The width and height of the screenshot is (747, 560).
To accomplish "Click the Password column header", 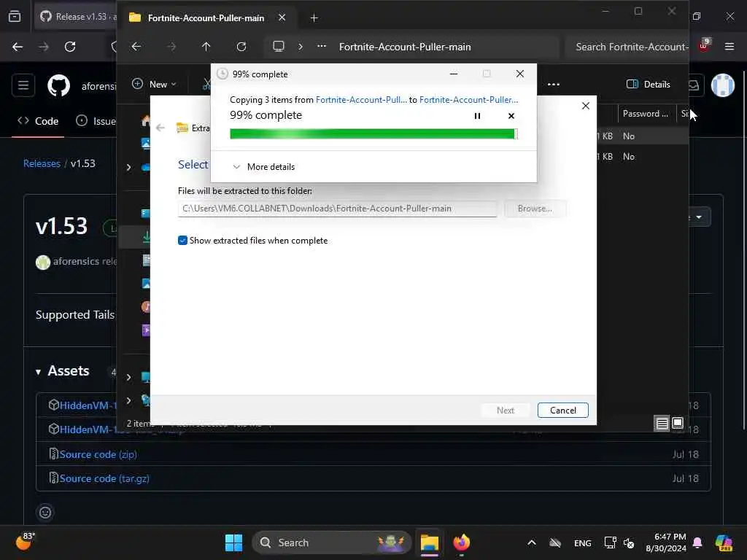I will pos(646,113).
